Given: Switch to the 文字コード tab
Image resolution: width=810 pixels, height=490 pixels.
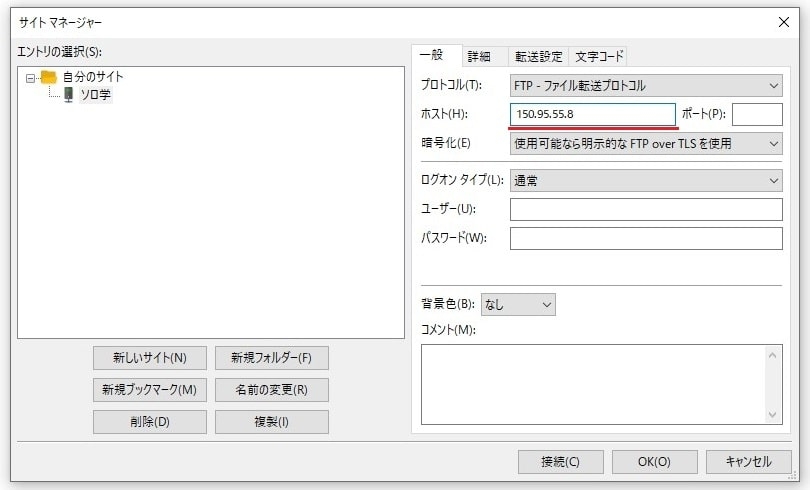Looking at the screenshot, I should pos(599,56).
